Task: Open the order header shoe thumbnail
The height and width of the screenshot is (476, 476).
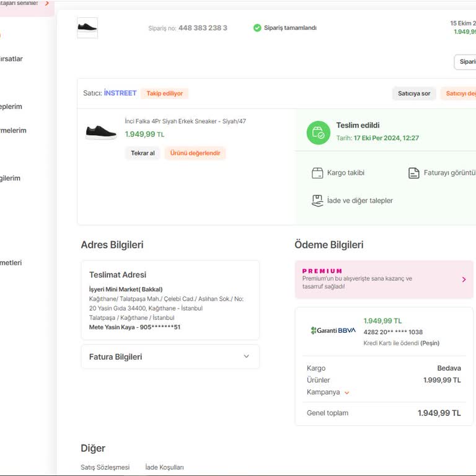Action: point(87,28)
